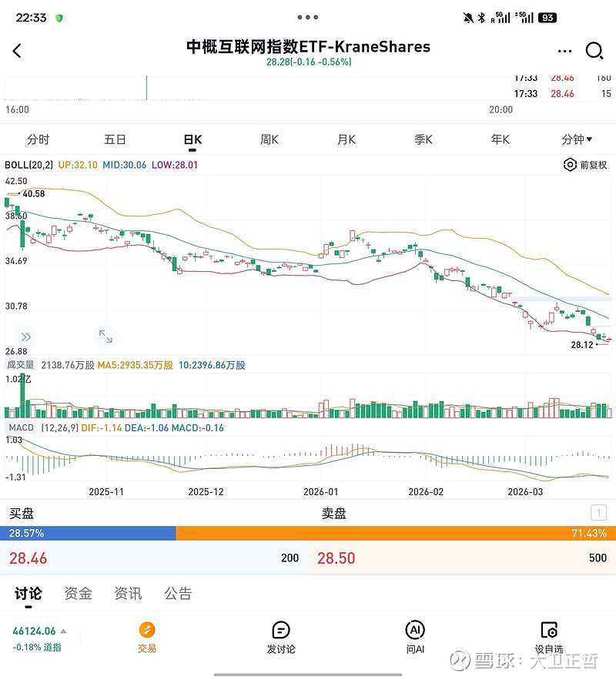The width and height of the screenshot is (616, 680).
Task: Tap the 前复权 settings hexagon icon
Action: 570,165
